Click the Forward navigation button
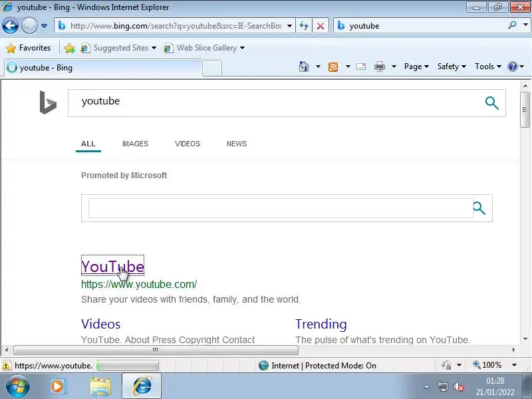The image size is (532, 399). pyautogui.click(x=29, y=26)
